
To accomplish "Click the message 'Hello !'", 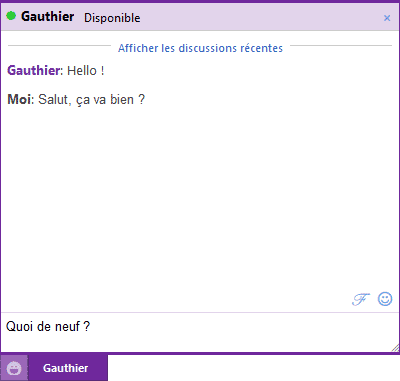I will [x=86, y=71].
